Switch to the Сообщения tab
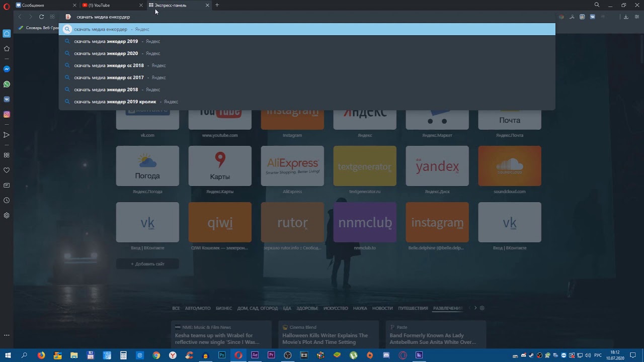Viewport: 644px width, 362px height. [46, 5]
